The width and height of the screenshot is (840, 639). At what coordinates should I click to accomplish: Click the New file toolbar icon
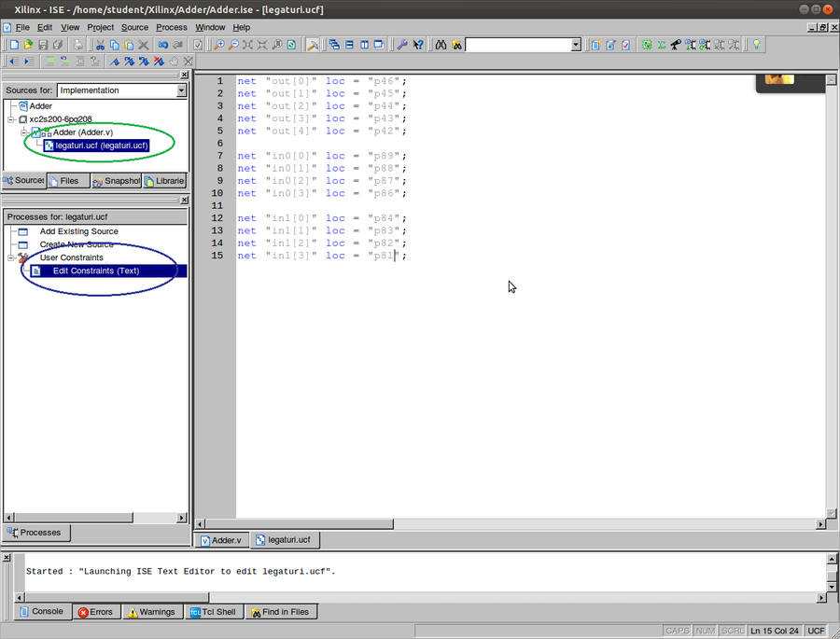click(15, 45)
